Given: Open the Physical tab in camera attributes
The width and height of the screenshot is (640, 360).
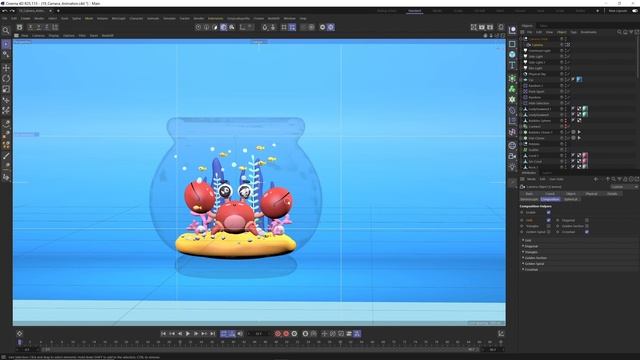Looking at the screenshot, I should tap(591, 193).
